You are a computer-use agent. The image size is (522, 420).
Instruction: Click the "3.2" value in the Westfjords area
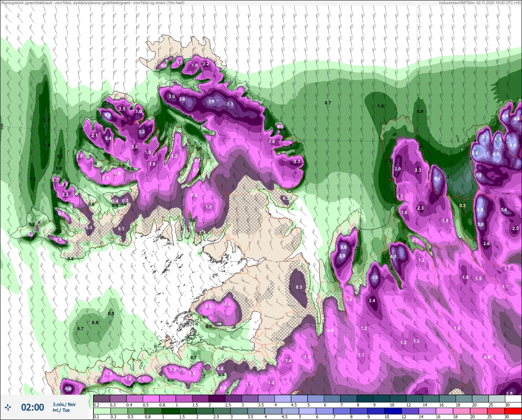tap(142, 132)
